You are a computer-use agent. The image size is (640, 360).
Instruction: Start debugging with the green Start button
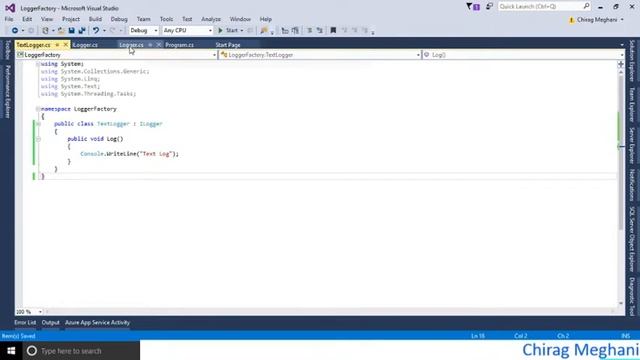coord(228,31)
